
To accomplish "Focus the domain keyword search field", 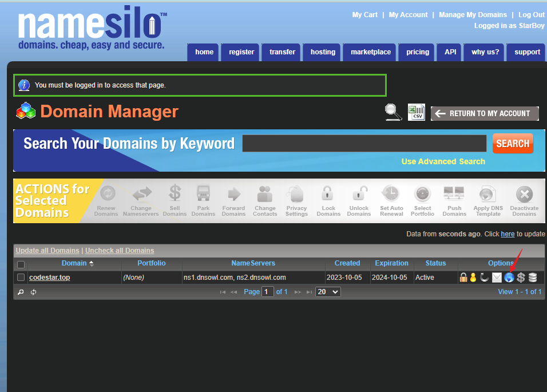I will [x=364, y=143].
